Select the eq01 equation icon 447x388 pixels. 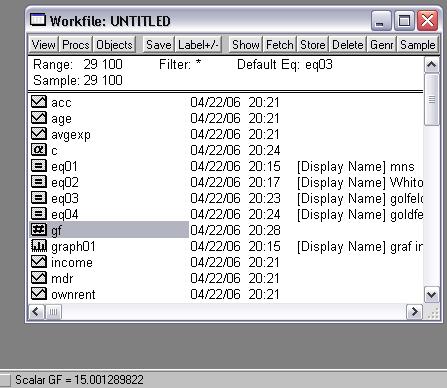point(39,166)
